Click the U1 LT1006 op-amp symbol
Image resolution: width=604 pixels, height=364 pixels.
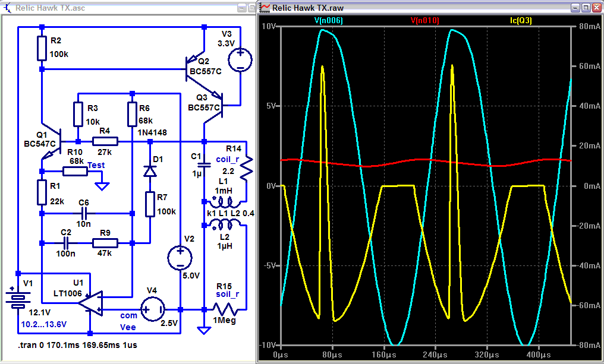pos(91,303)
